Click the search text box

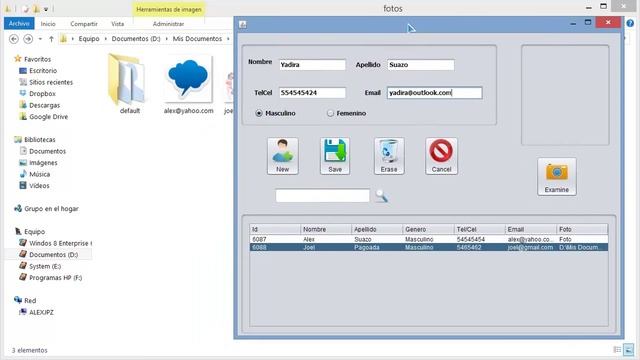[322, 196]
